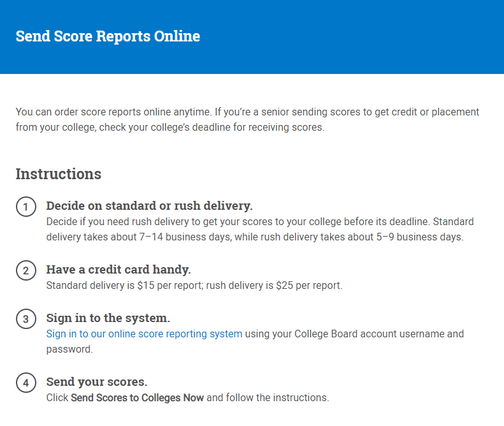Click the step 2 circled number icon
The height and width of the screenshot is (426, 504).
pyautogui.click(x=25, y=271)
